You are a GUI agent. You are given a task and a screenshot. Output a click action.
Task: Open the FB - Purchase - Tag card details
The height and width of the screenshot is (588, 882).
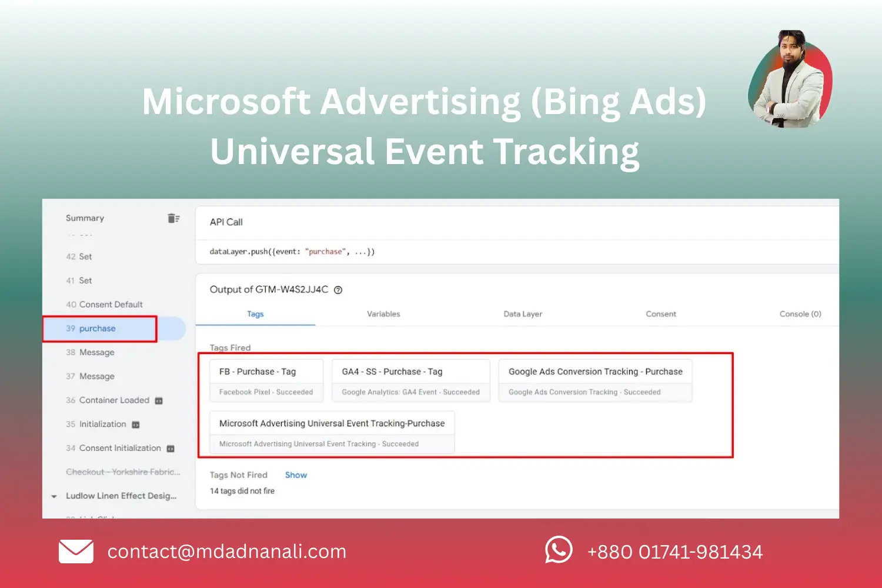[x=266, y=371]
